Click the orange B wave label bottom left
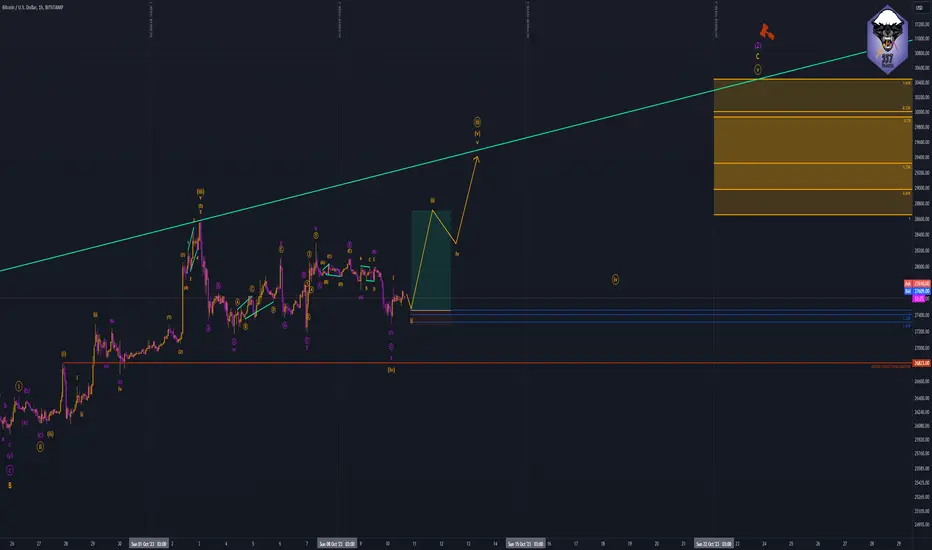This screenshot has height=550, width=932. 10,485
